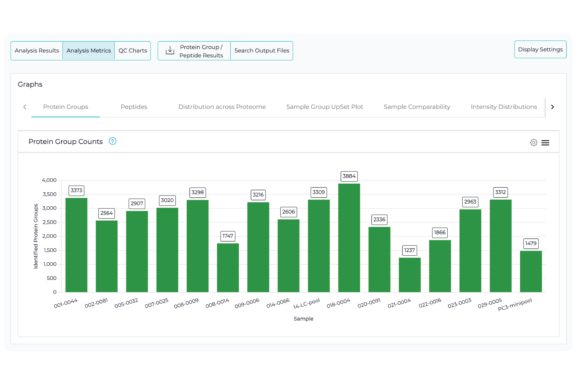583x392 pixels.
Task: Select the 014-0066 sample bar
Action: click(x=288, y=256)
